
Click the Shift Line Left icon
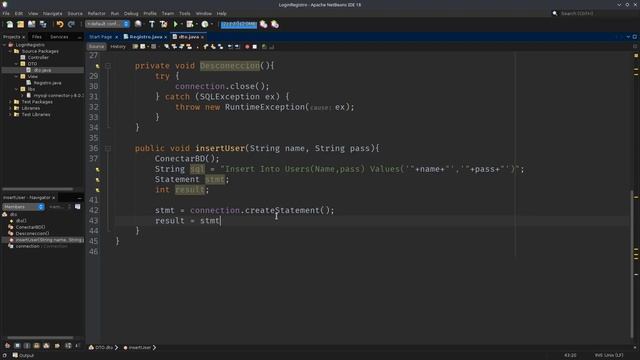pyautogui.click(x=230, y=47)
